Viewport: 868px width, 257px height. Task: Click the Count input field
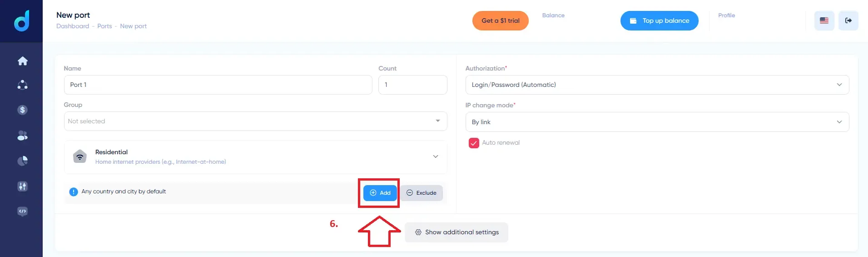pyautogui.click(x=412, y=85)
